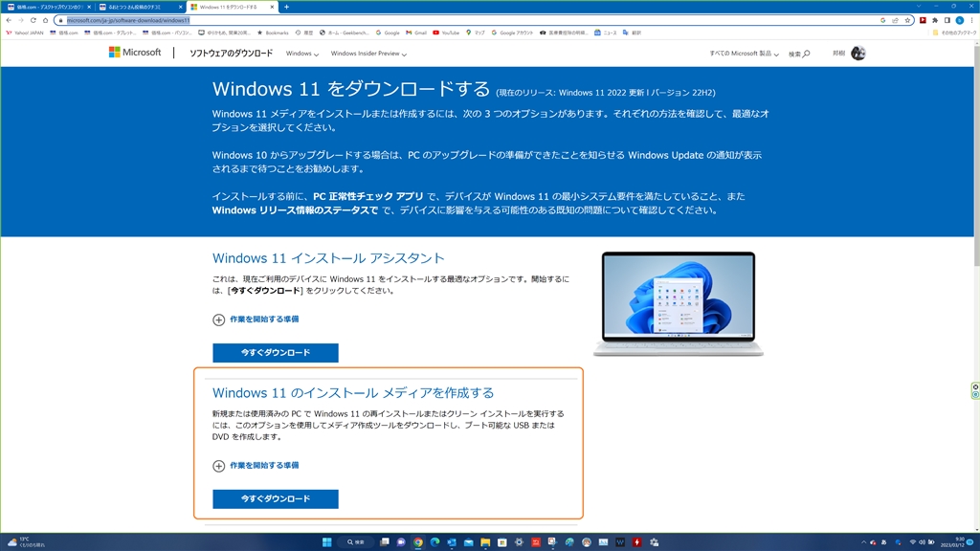The width and height of the screenshot is (980, 551).
Task: Bookmark this page with the star icon
Action: 907,20
